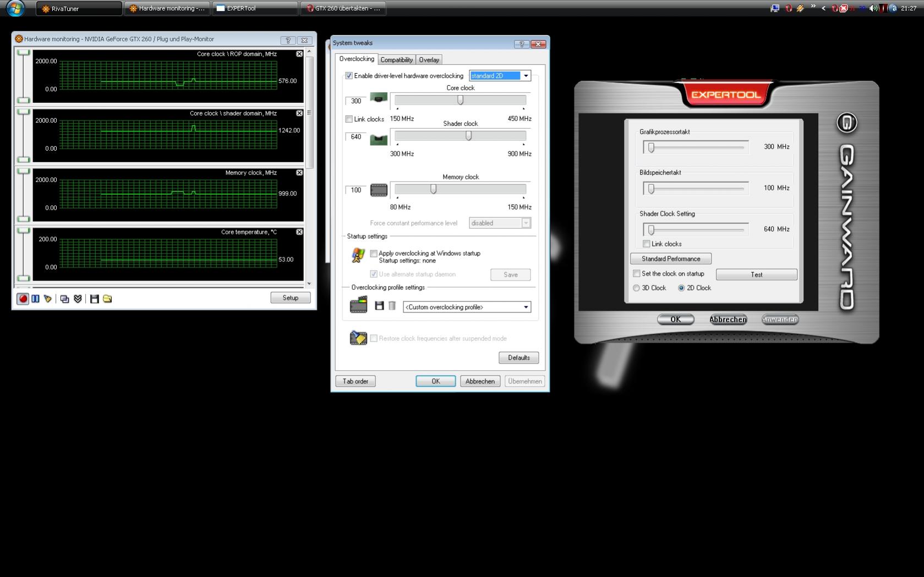Viewport: 924px width, 577px height.
Task: Save the monitoring log with the floppy icon
Action: tap(94, 299)
